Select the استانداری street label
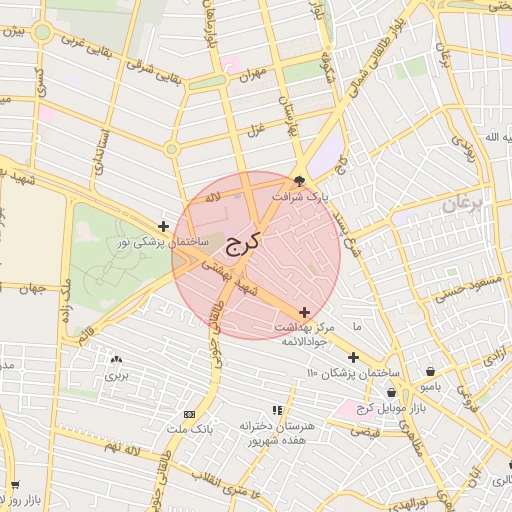The image size is (512, 512). [102, 152]
